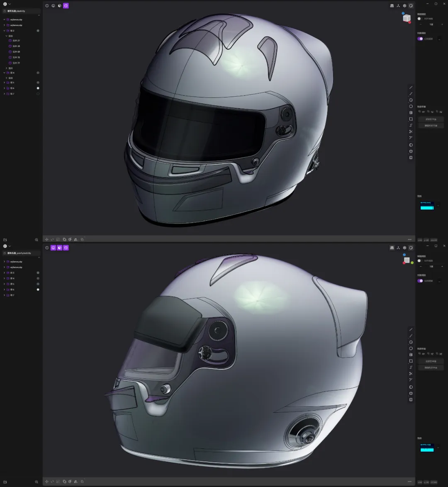This screenshot has width=448, height=487.
Task: Click the Mirror command icon in top window
Action: pos(75,239)
